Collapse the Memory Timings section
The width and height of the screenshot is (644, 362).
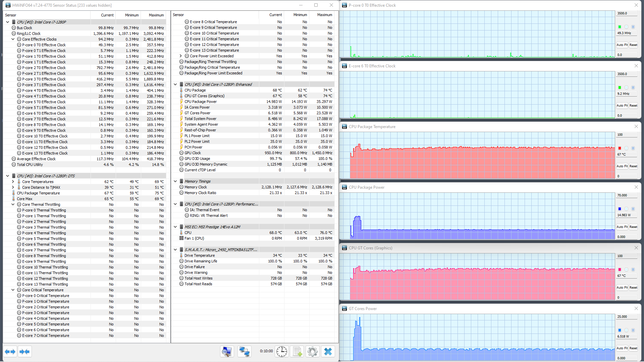pyautogui.click(x=175, y=181)
